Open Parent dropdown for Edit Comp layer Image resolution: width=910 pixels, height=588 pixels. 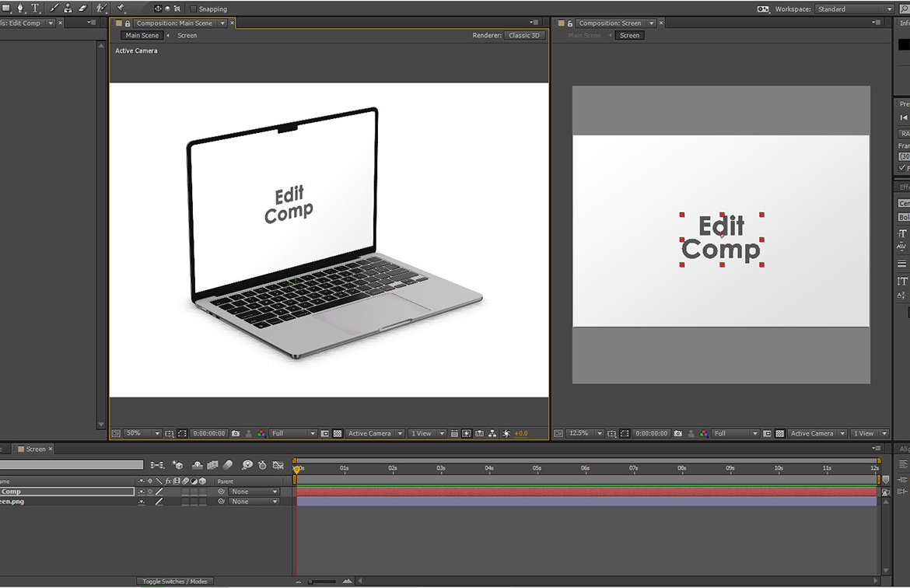(x=254, y=492)
